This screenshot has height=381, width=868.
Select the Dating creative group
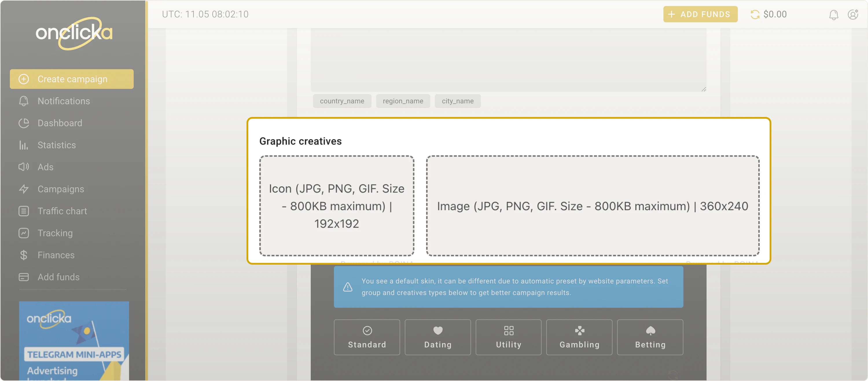click(437, 337)
